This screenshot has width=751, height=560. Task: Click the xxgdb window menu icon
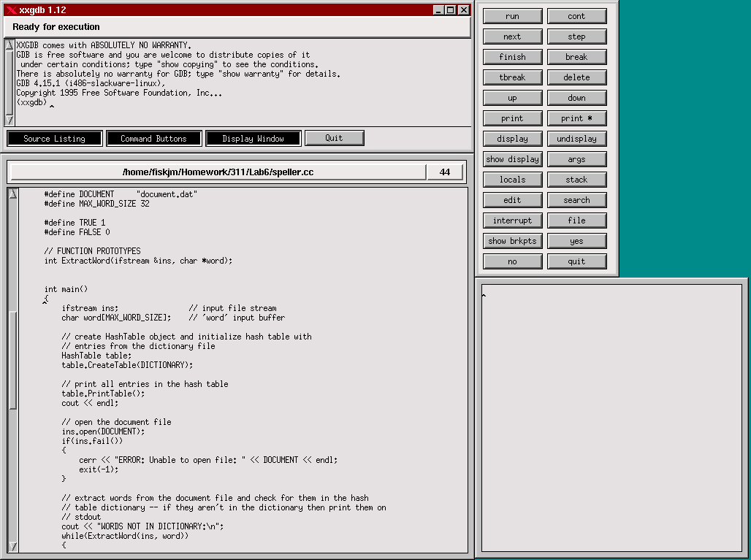[10, 9]
